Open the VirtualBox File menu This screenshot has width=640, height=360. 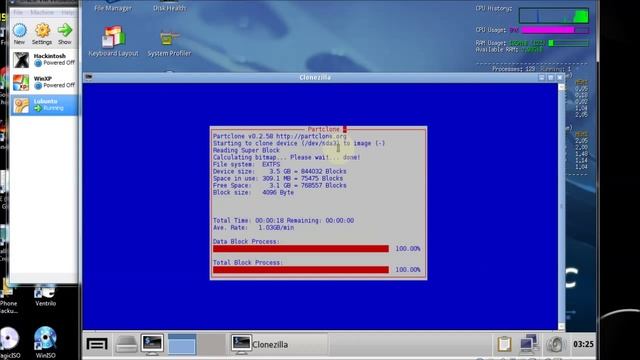(x=18, y=13)
